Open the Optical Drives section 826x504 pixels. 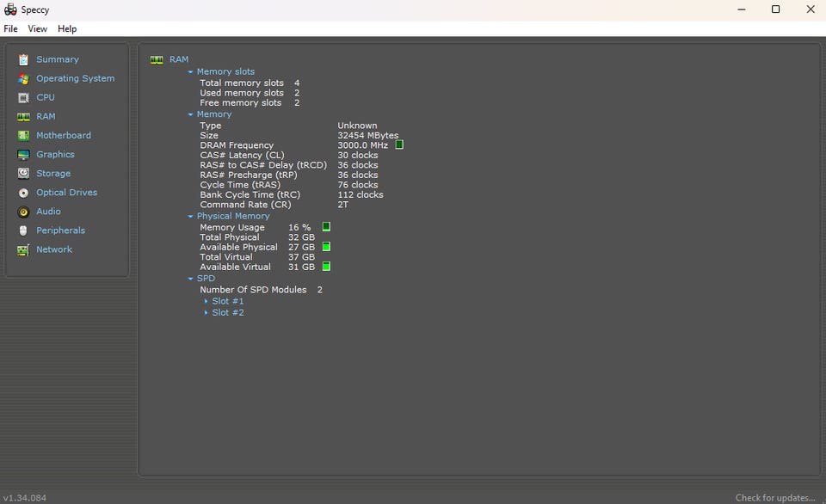(x=67, y=193)
